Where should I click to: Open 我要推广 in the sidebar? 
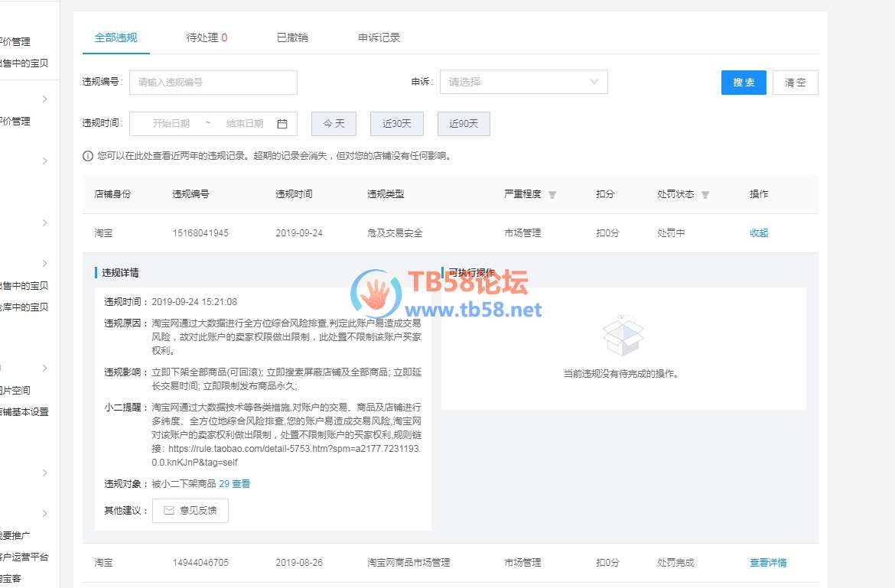point(15,535)
